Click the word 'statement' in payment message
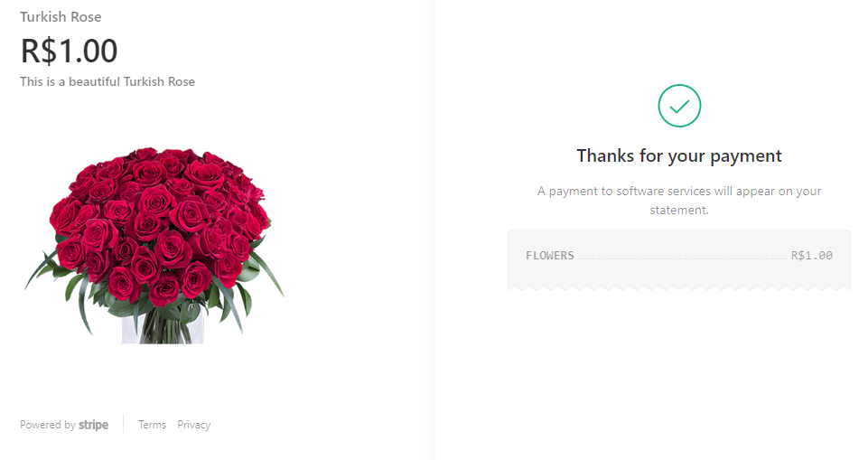 coord(679,211)
